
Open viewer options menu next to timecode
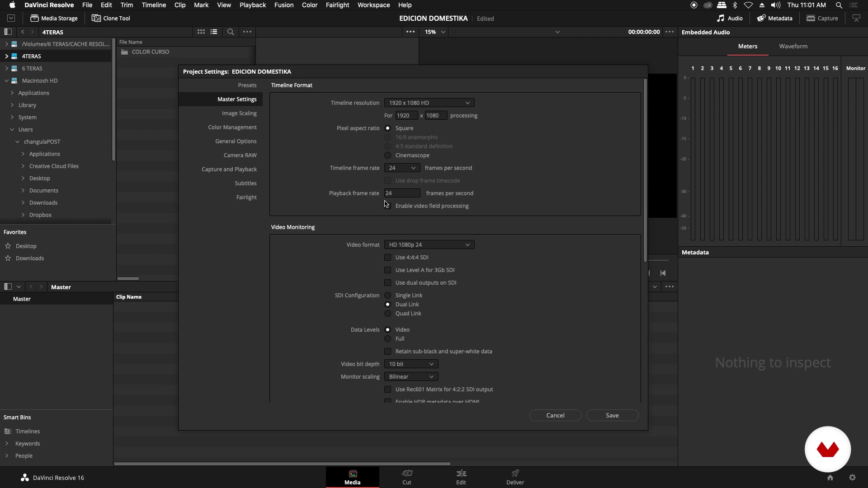coord(670,32)
